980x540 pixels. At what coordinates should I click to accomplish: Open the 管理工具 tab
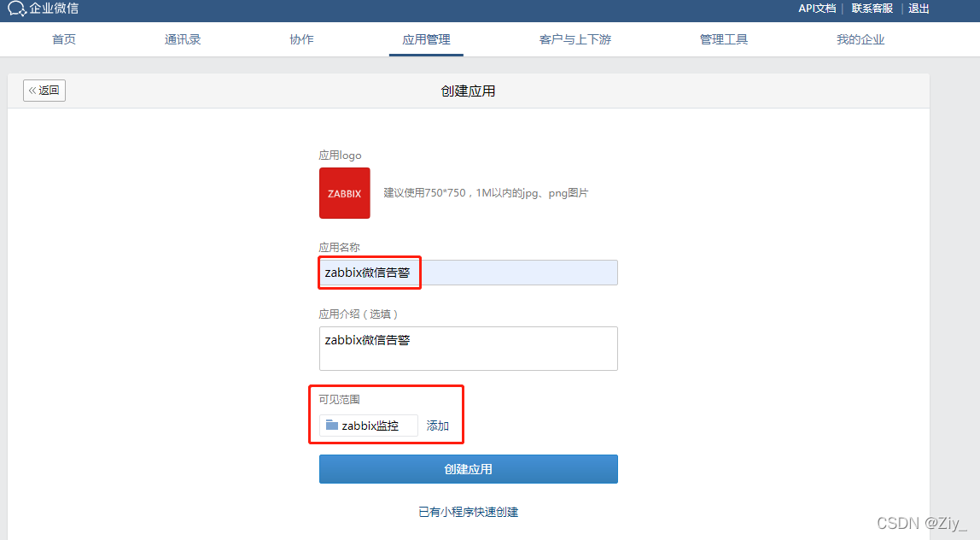point(723,39)
